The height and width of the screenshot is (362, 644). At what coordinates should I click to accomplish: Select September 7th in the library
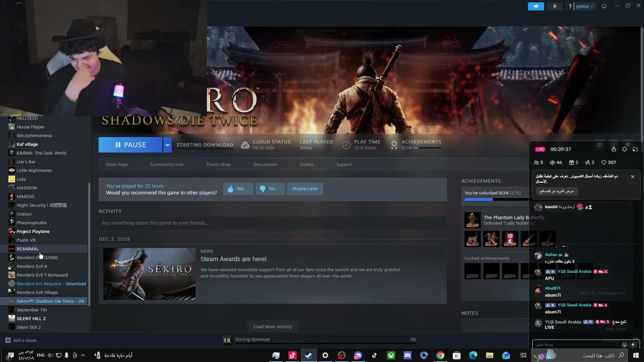pos(32,310)
